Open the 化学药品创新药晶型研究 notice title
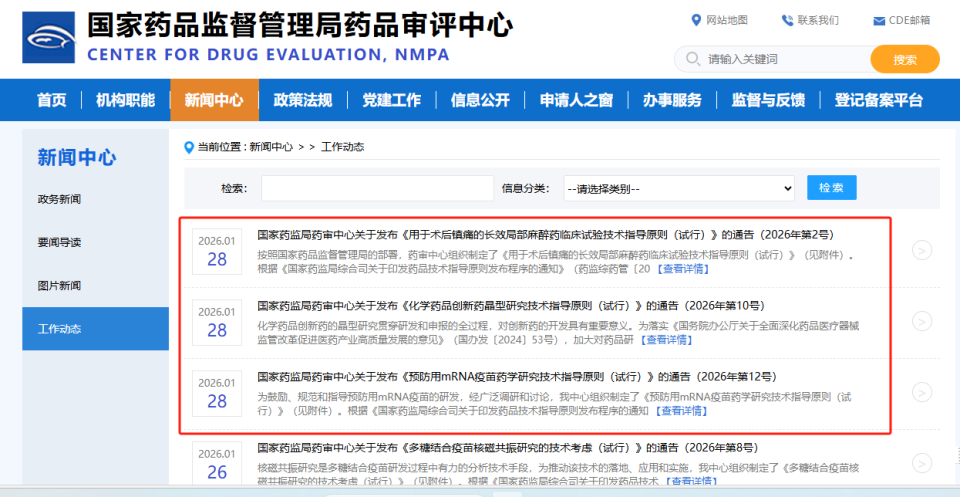The width and height of the screenshot is (960, 497). point(511,305)
